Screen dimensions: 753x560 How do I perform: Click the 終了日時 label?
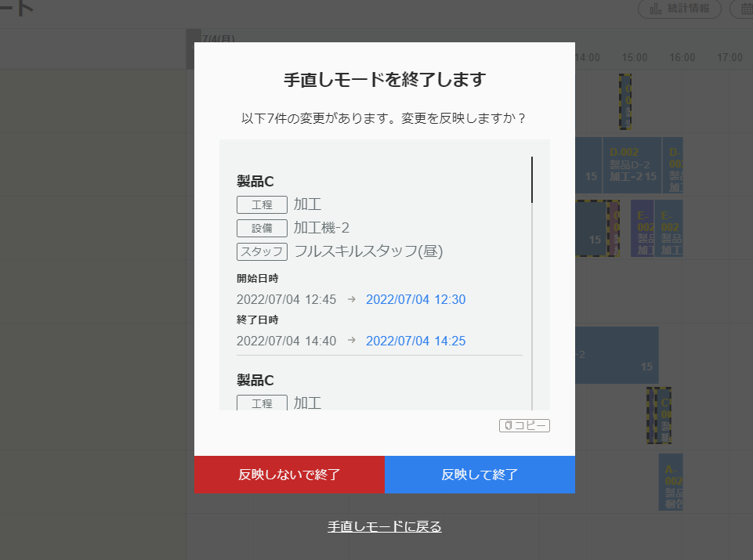tap(258, 320)
